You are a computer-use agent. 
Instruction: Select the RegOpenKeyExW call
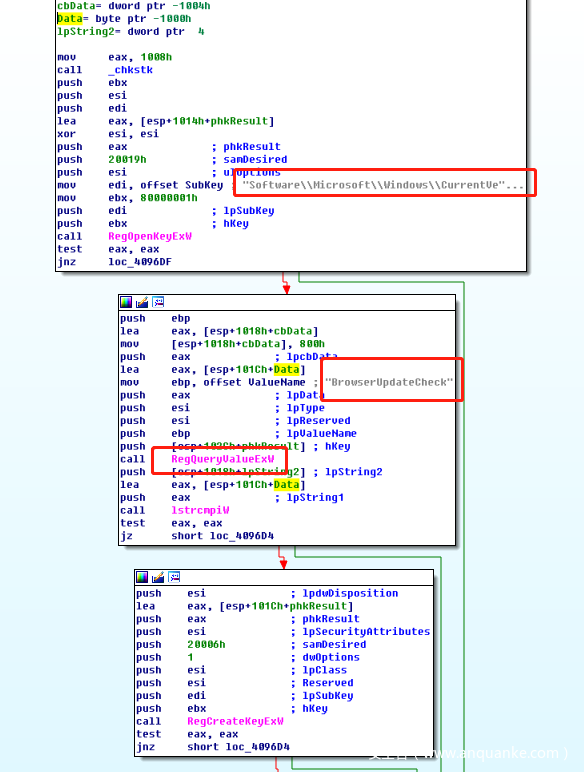150,236
